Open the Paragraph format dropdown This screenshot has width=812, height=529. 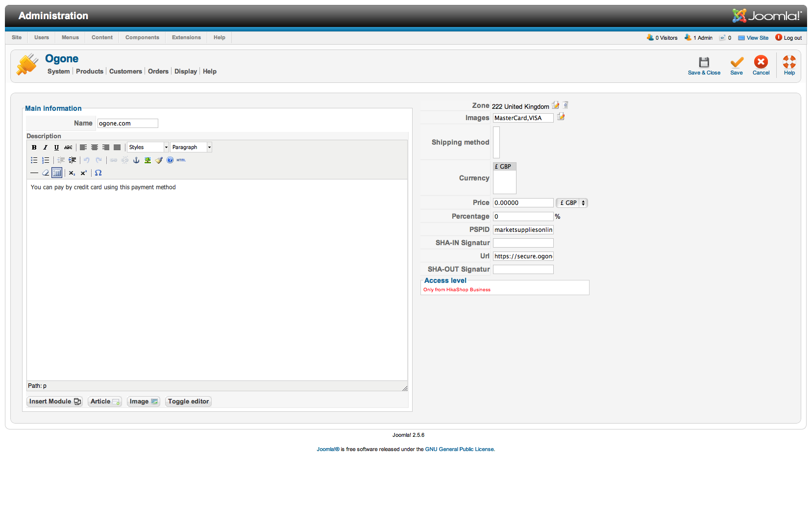coord(191,147)
